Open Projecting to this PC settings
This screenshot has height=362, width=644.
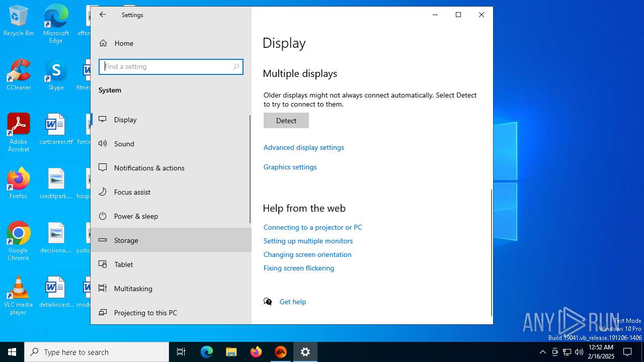[171, 313]
